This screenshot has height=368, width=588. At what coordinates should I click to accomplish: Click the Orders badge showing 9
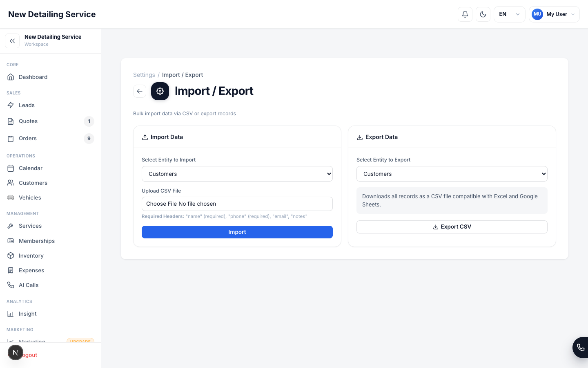point(89,139)
